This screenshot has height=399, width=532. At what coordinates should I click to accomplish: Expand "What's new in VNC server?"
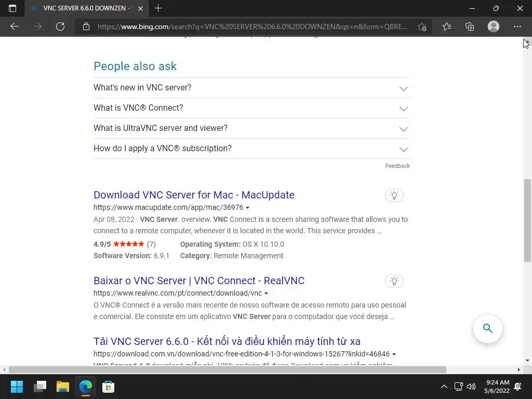[251, 87]
